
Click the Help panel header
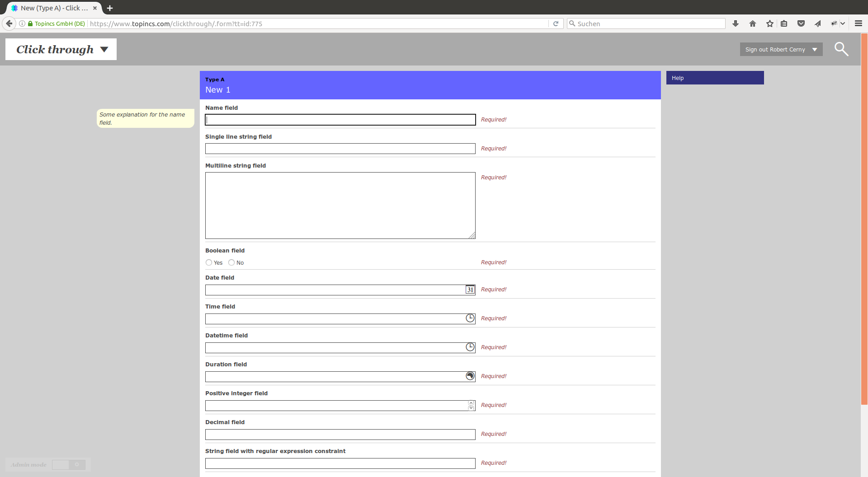click(715, 78)
